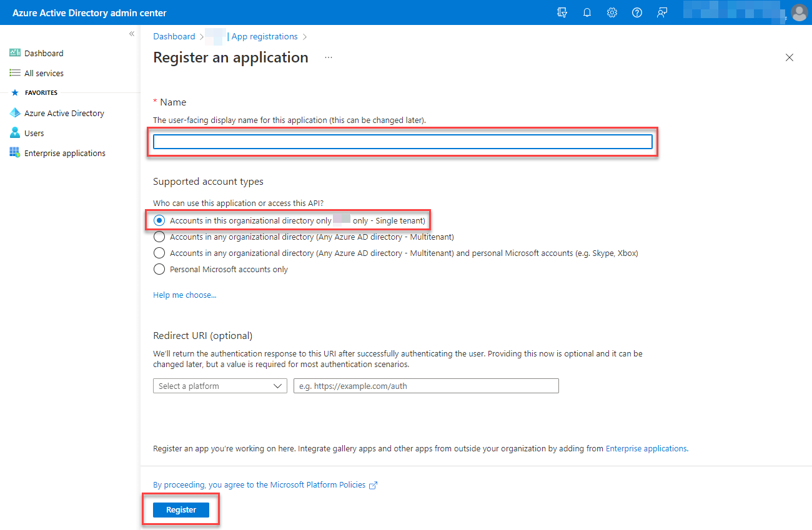Click the Dashboard icon in sidebar
The height and width of the screenshot is (530, 812).
pos(15,53)
